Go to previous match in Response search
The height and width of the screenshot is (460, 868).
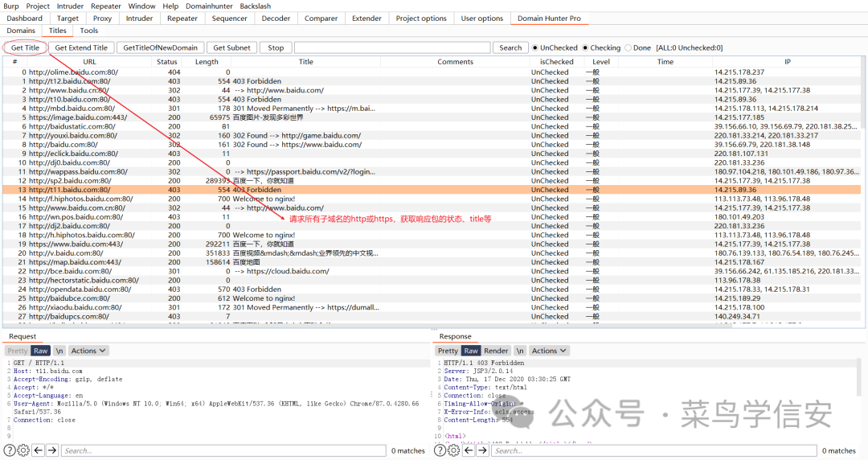469,450
